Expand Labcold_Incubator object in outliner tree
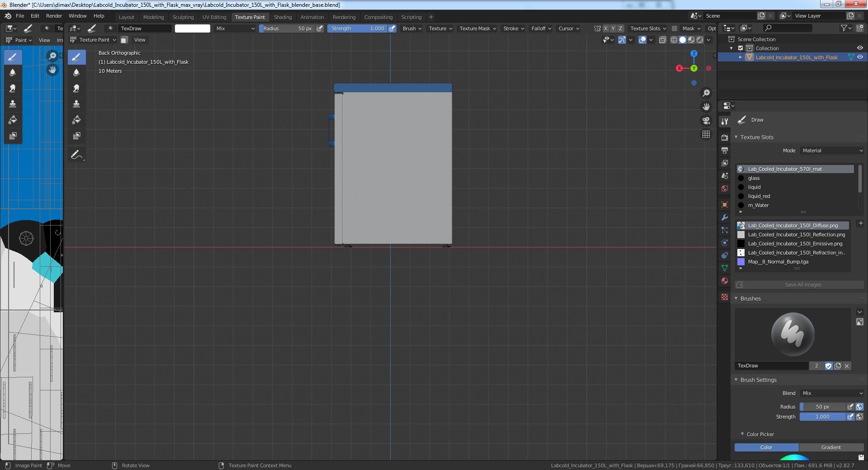868x470 pixels. click(740, 57)
